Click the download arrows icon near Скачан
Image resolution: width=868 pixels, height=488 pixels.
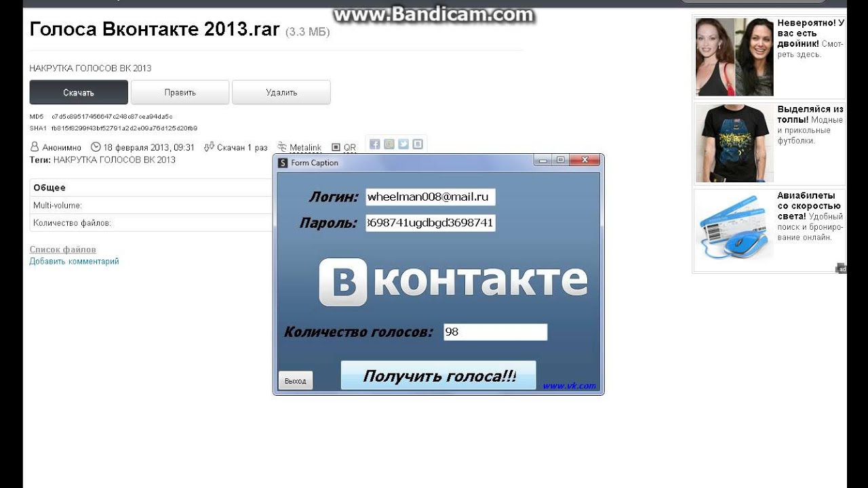pos(209,147)
